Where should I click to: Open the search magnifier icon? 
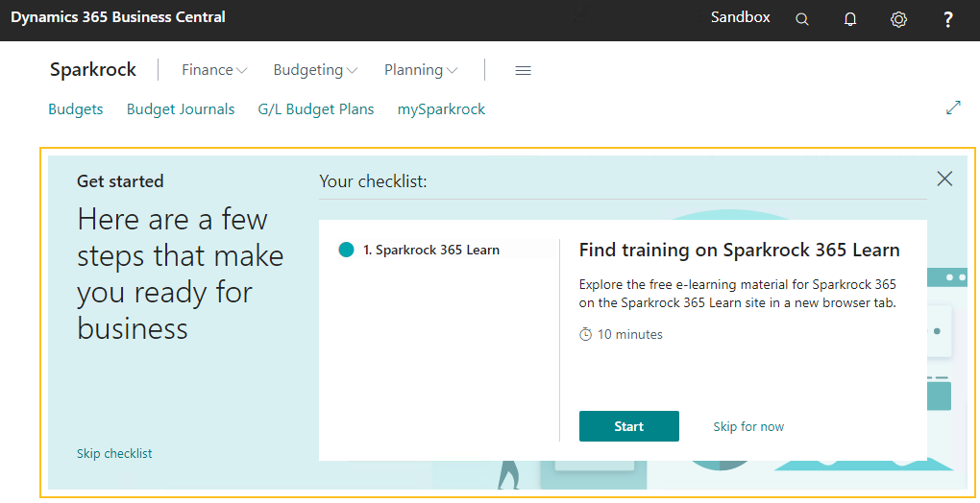click(802, 19)
